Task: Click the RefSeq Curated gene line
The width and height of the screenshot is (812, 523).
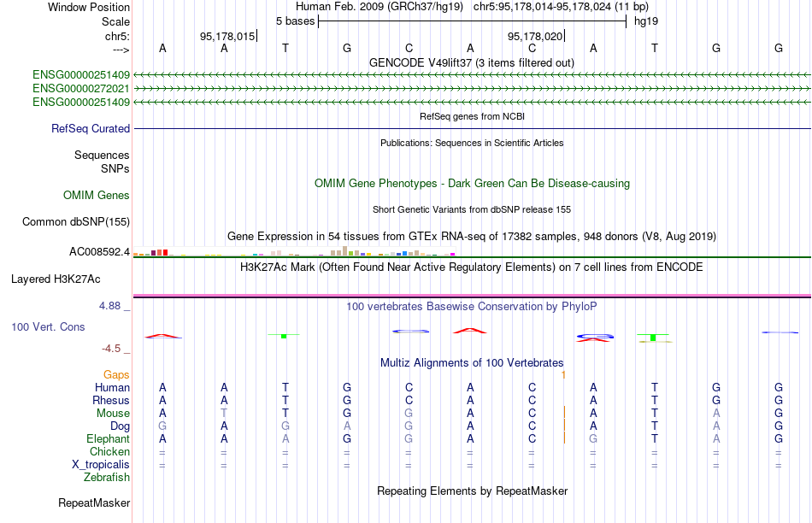Action: [472, 128]
